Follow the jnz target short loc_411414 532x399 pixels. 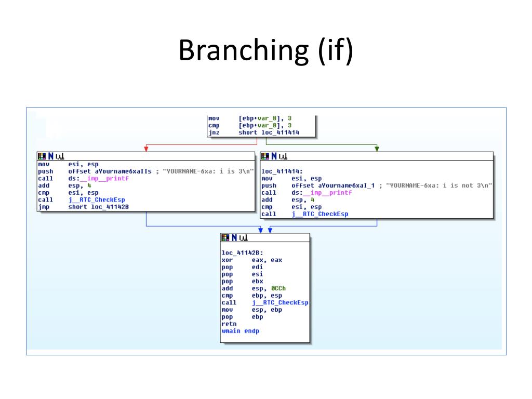click(x=269, y=132)
